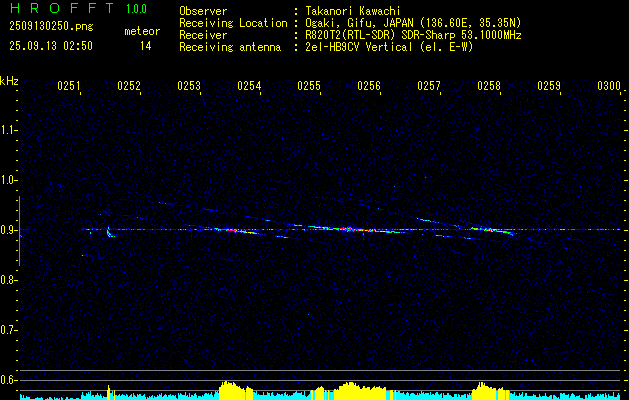Viewport: 629px width, 400px height.
Task: Click the 0.9 kHz axis label
Action: (x=8, y=230)
